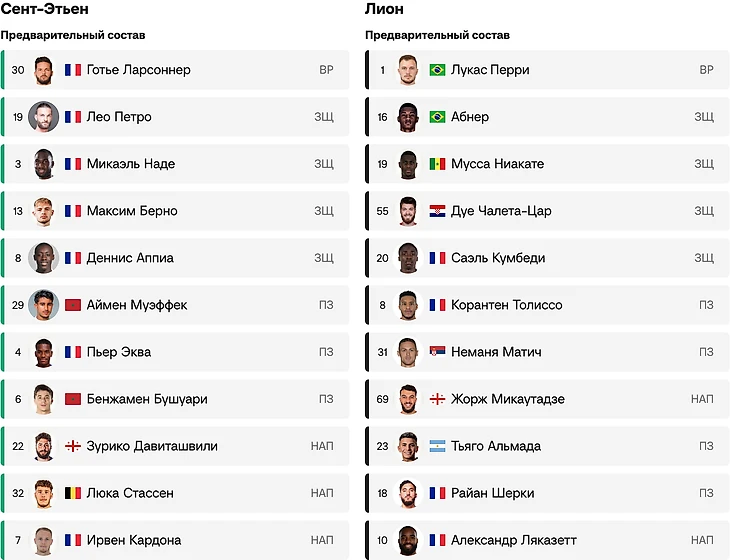
Task: Click the Croatia flag beside Дуе Чалета-Цар
Action: pos(437,211)
